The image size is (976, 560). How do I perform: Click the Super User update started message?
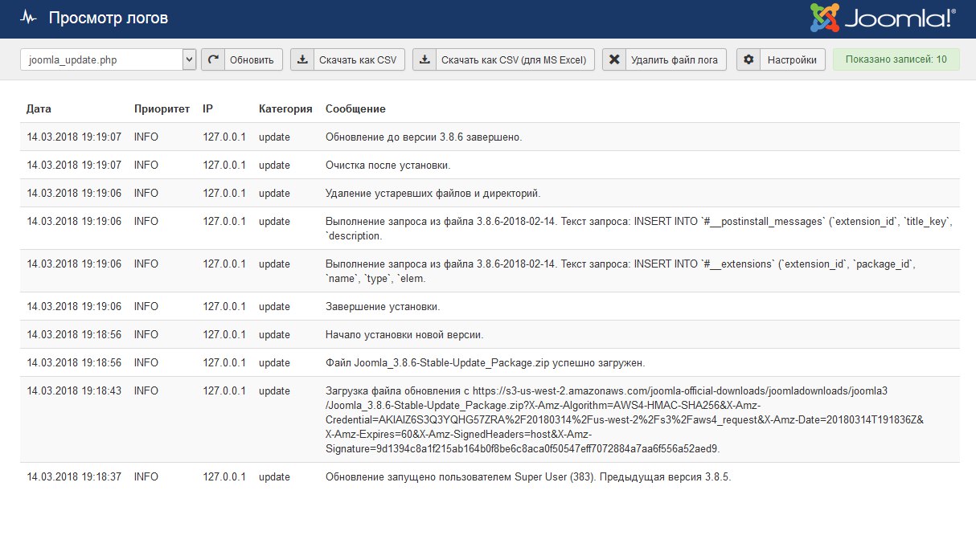click(527, 476)
